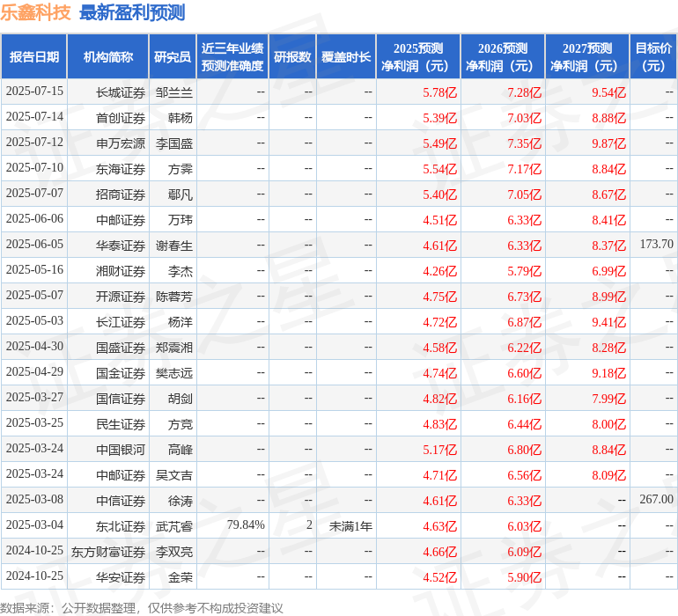The height and width of the screenshot is (616, 678).
Task: Click the analyst name 邹兰兰
Action: point(173,92)
